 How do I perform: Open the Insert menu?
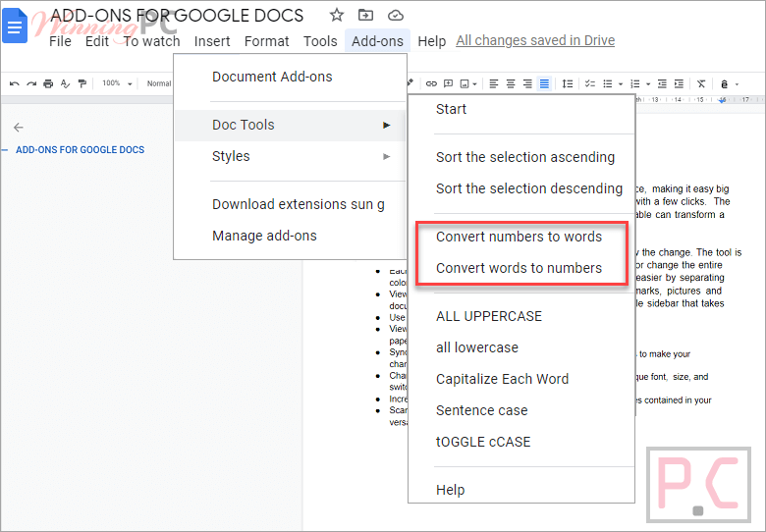point(212,41)
